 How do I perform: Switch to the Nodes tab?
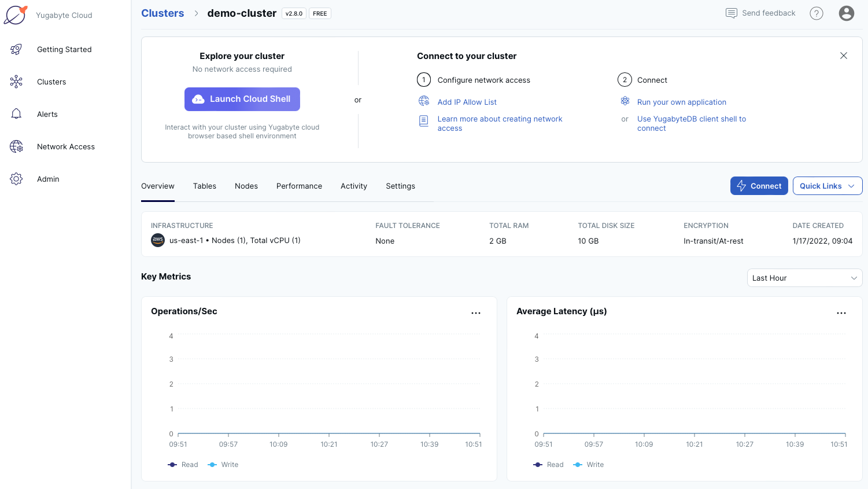246,186
